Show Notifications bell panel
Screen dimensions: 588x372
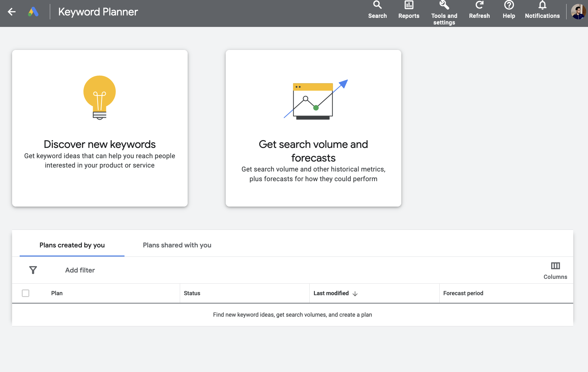[x=542, y=10]
